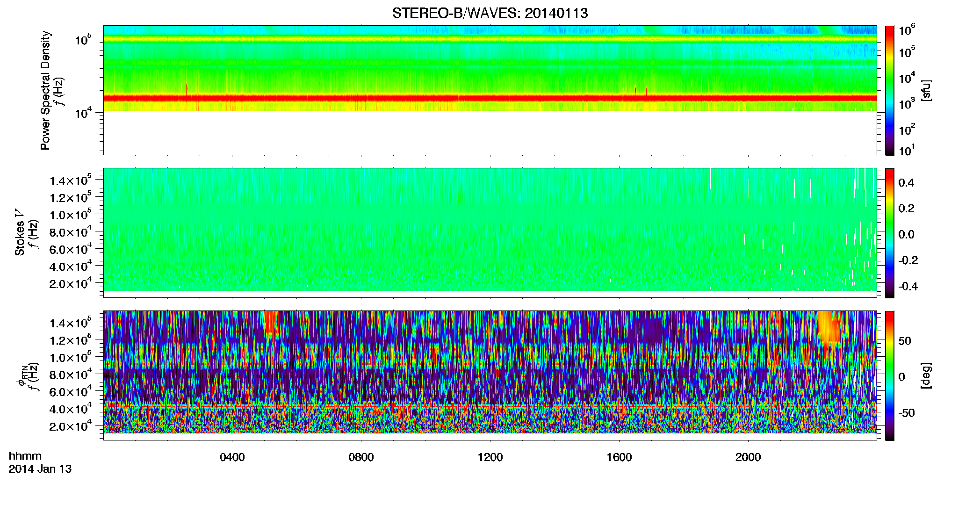Click the Power Spectral Density colorbar
The image size is (980, 505).
(x=890, y=90)
